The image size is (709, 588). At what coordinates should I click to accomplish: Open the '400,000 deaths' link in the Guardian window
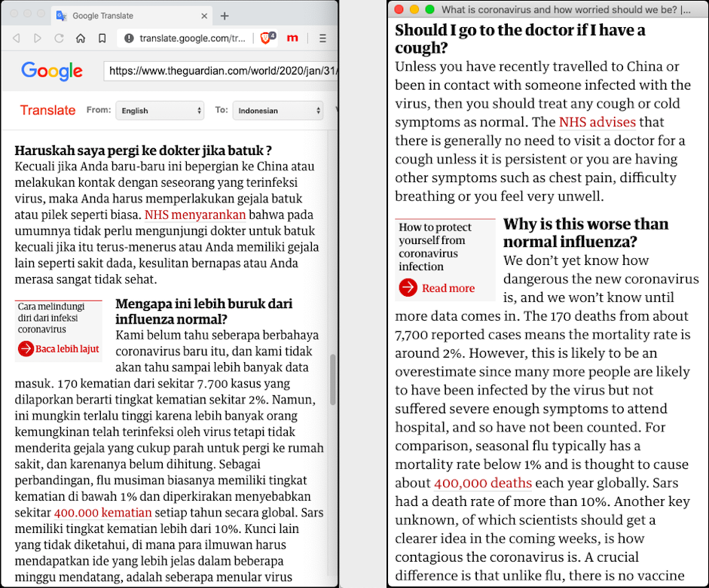[x=482, y=483]
